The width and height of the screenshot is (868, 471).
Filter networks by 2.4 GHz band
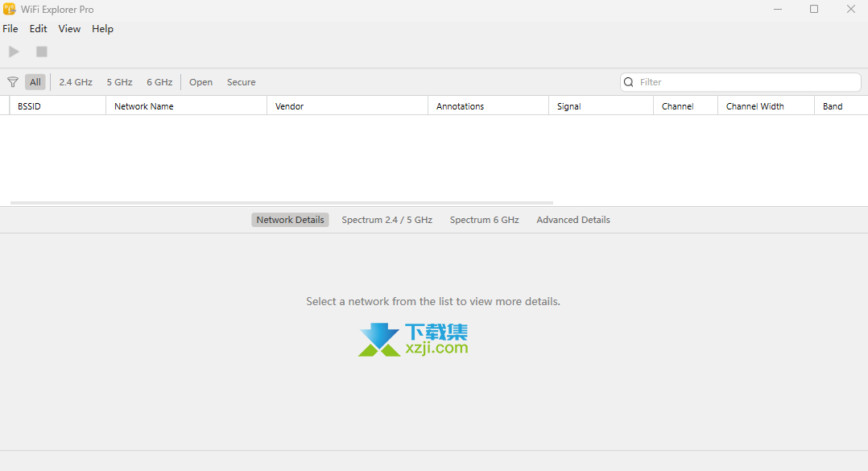[76, 82]
